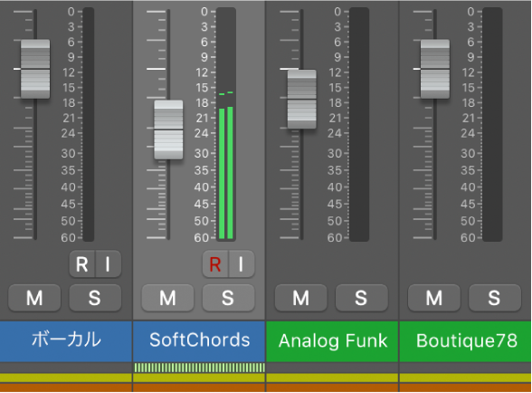Toggle input monitoring on SoftChords

coord(242,264)
